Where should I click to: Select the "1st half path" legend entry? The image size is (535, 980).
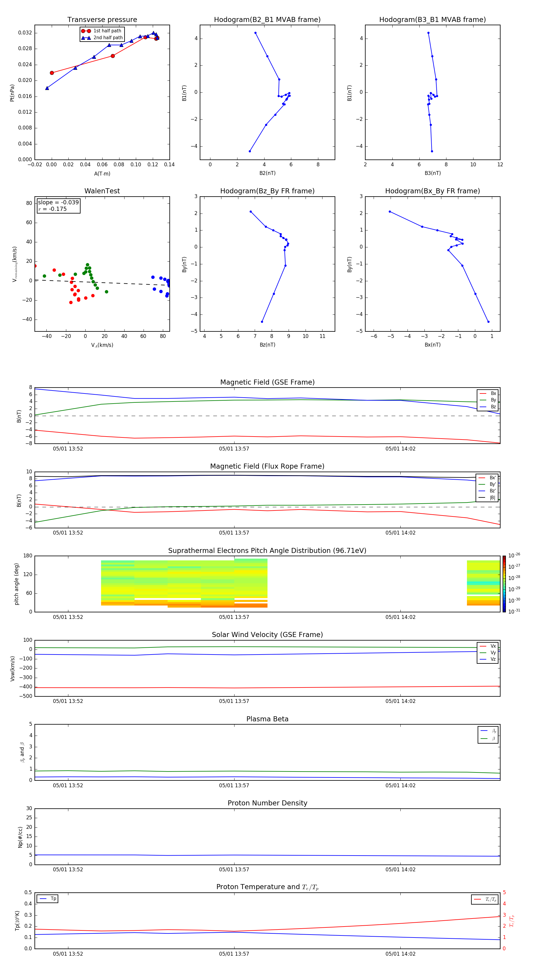(102, 31)
